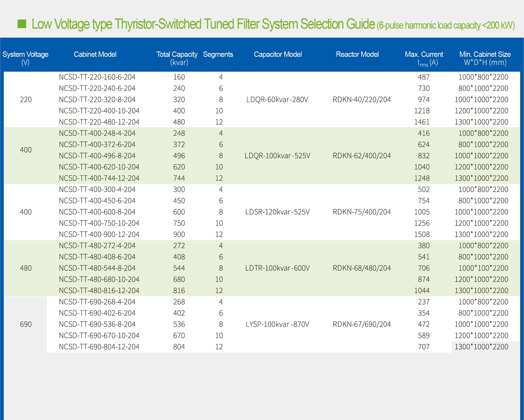
Task: Click the Reactor Model header
Action: tap(357, 54)
